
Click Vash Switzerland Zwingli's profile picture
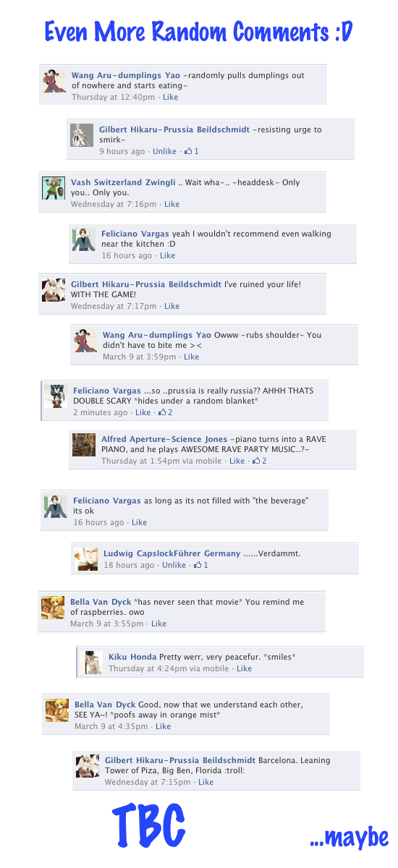click(54, 188)
